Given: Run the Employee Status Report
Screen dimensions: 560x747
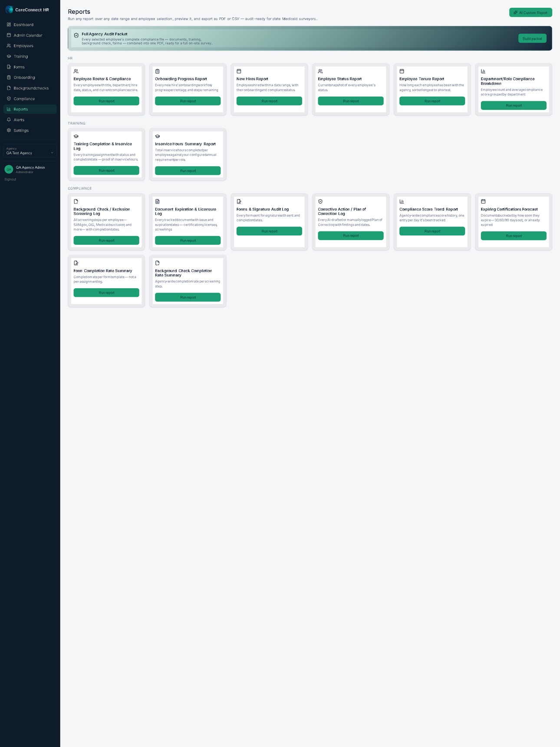Looking at the screenshot, I should 351,101.
